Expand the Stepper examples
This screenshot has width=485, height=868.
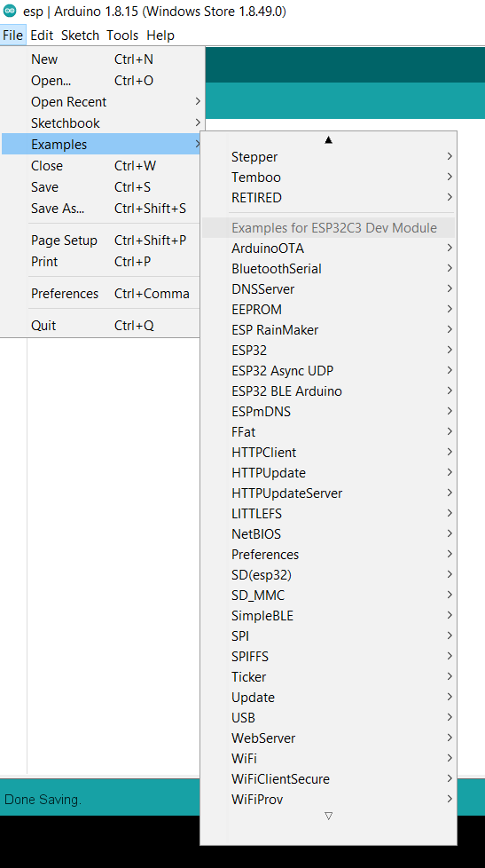(328, 157)
